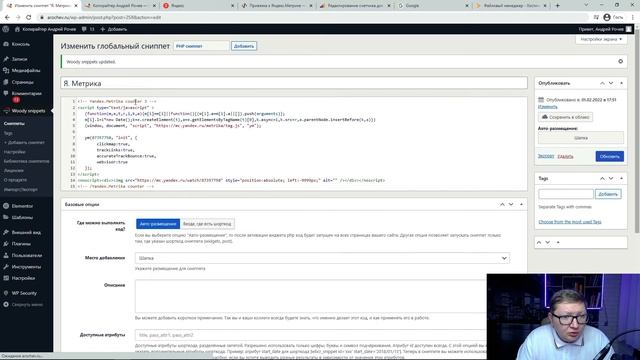Switch to Файловый менеджер browser tab
The height and width of the screenshot is (360, 640).
pyautogui.click(x=512, y=6)
